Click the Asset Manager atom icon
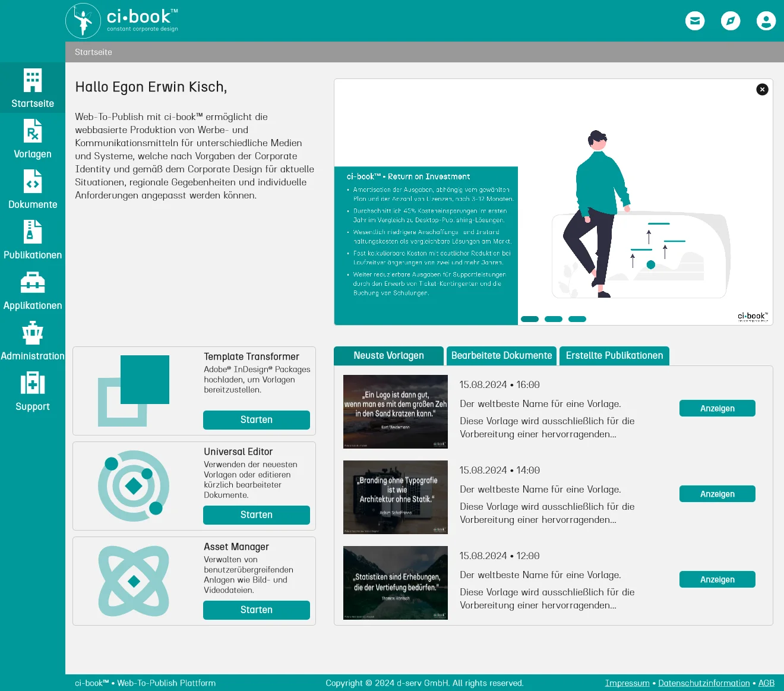The width and height of the screenshot is (784, 691). pos(134,581)
